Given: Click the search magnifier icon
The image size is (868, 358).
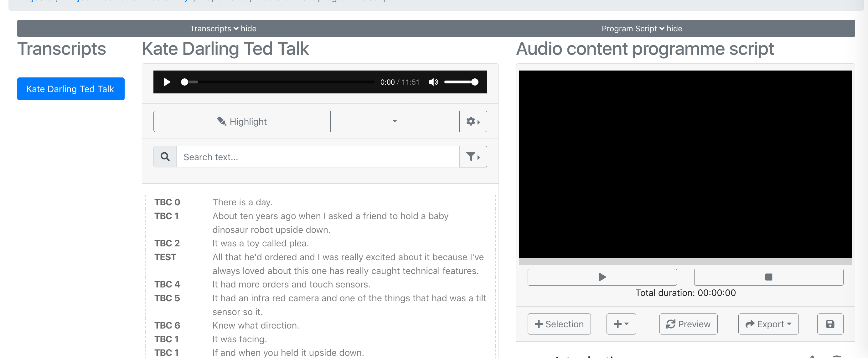Looking at the screenshot, I should point(165,156).
